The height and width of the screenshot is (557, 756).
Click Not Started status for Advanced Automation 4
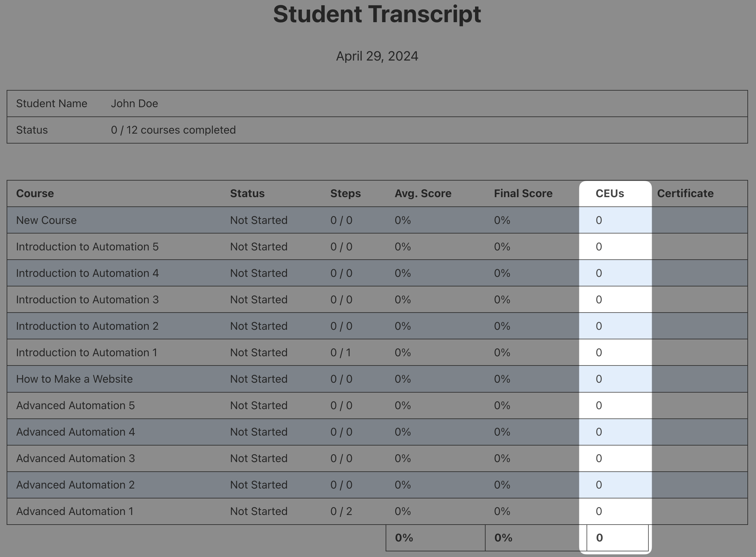pyautogui.click(x=259, y=432)
